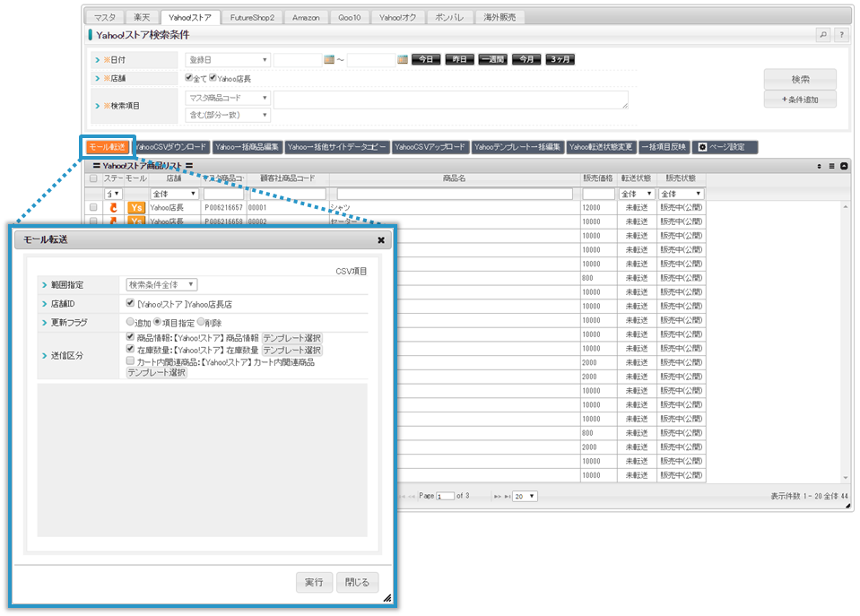Click the search magnifier icon in header
The height and width of the screenshot is (616, 860).
pyautogui.click(x=822, y=36)
